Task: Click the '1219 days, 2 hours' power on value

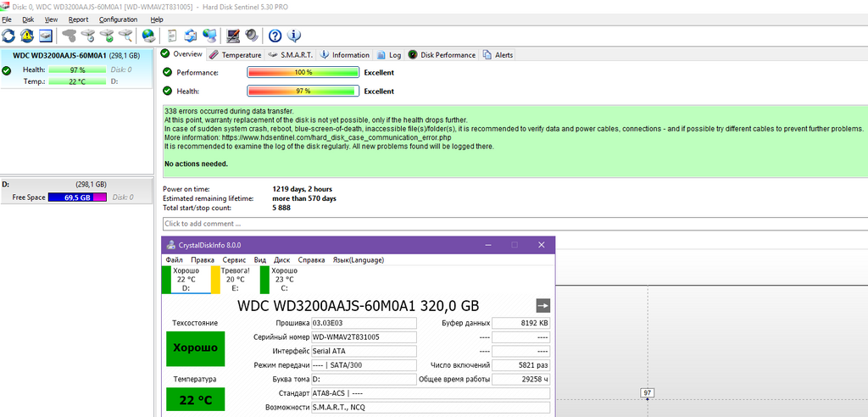Action: click(x=303, y=189)
